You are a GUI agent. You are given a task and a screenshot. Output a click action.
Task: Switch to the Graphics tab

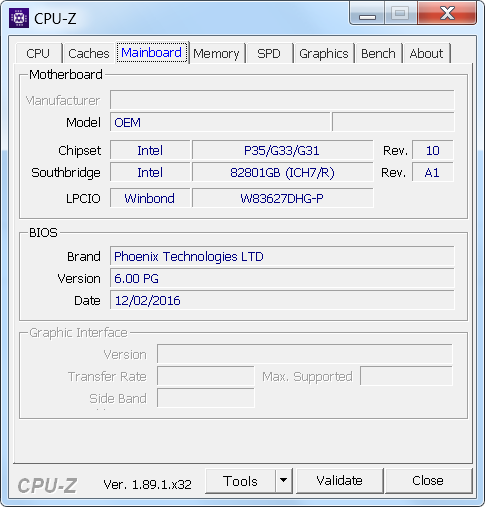(x=324, y=53)
